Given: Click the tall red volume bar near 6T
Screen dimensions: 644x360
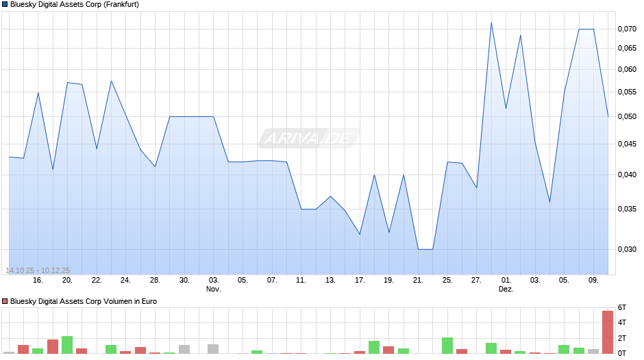Looking at the screenshot, I should coord(608,332).
